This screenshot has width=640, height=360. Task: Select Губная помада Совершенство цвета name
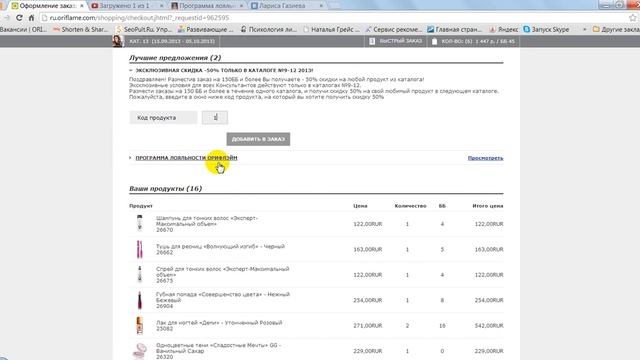(x=223, y=297)
